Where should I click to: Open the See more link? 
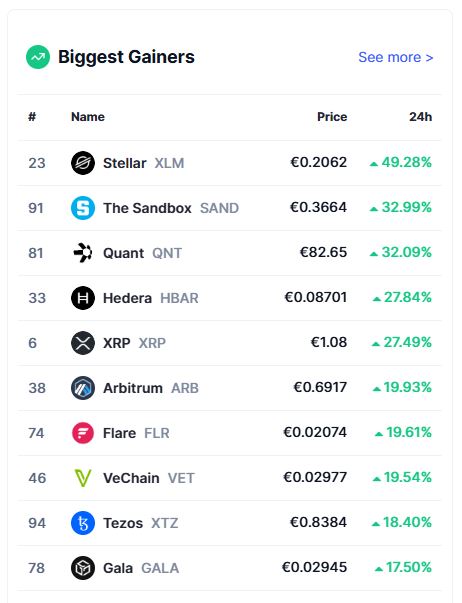coord(396,57)
